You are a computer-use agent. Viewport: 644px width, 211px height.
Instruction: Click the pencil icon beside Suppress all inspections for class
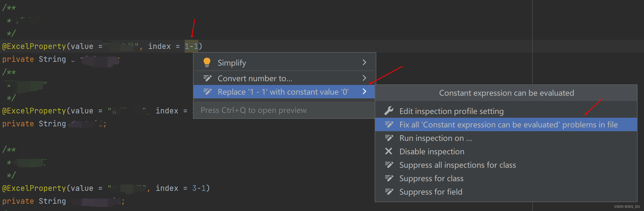pos(389,165)
